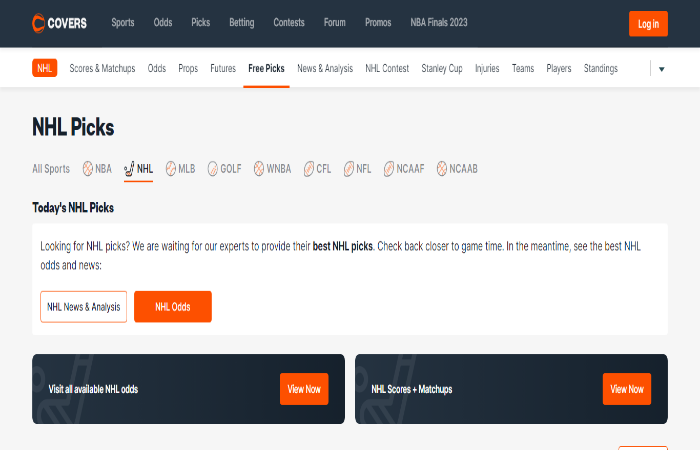700x450 pixels.
Task: Click the orange NHL Odds button
Action: tap(173, 307)
